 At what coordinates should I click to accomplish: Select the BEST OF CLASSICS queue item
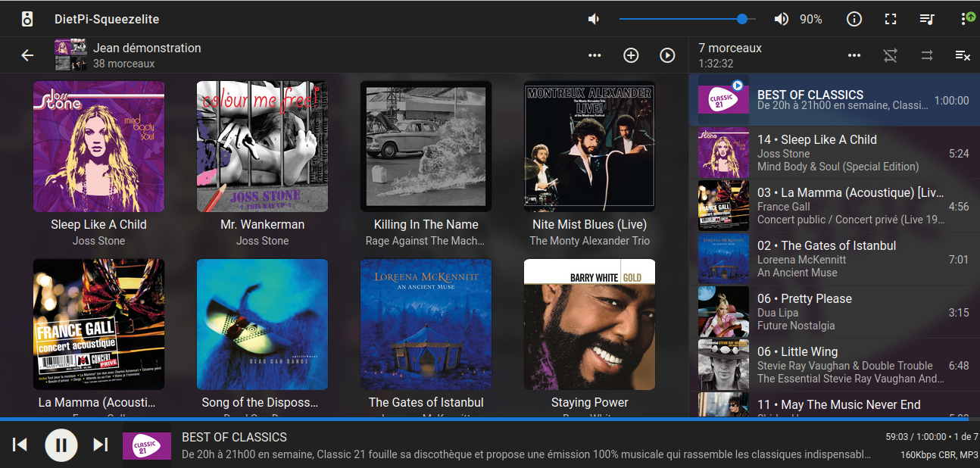[835, 100]
